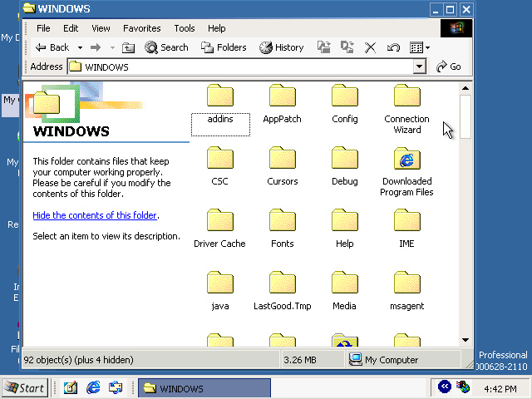The image size is (532, 399).
Task: Open the Tools menu
Action: click(x=185, y=28)
